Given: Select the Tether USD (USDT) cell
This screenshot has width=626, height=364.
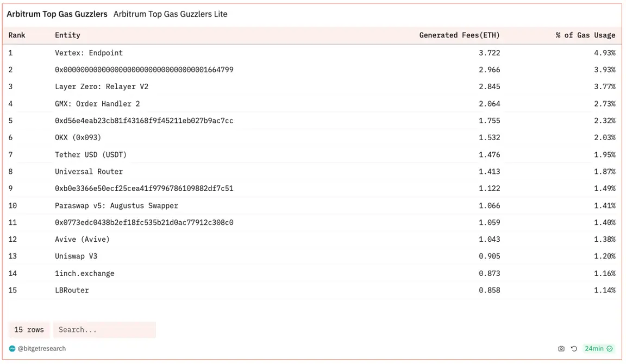Looking at the screenshot, I should click(x=91, y=154).
